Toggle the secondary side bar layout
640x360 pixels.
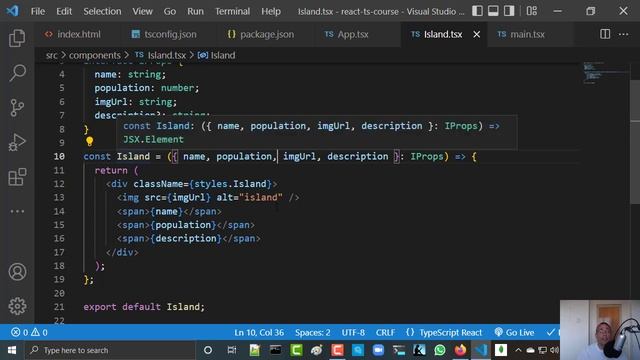pyautogui.click(x=509, y=11)
